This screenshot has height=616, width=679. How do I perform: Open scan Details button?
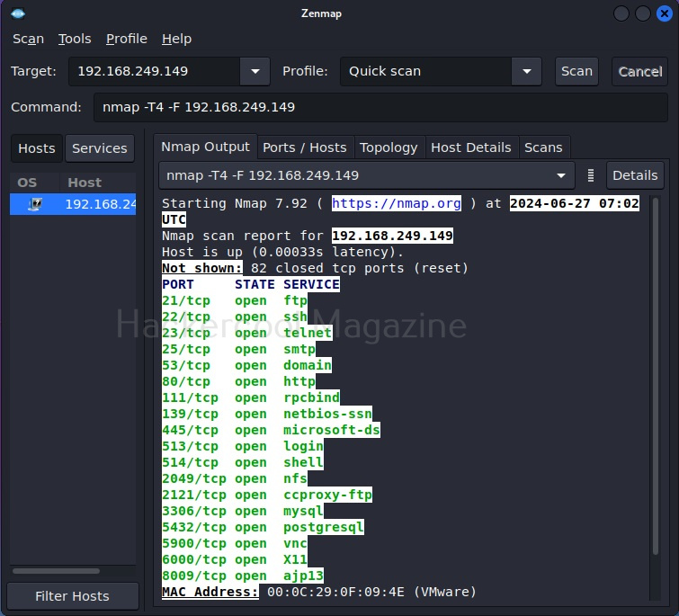(635, 175)
